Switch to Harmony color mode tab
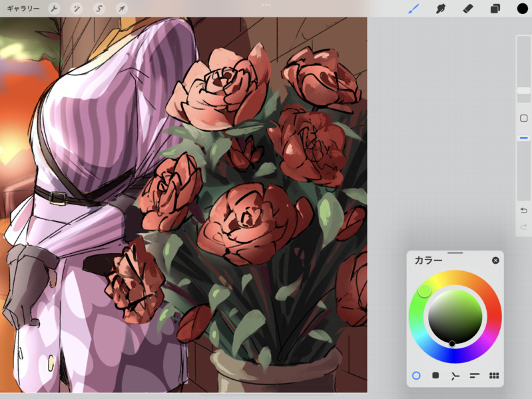The height and width of the screenshot is (399, 532). [455, 376]
